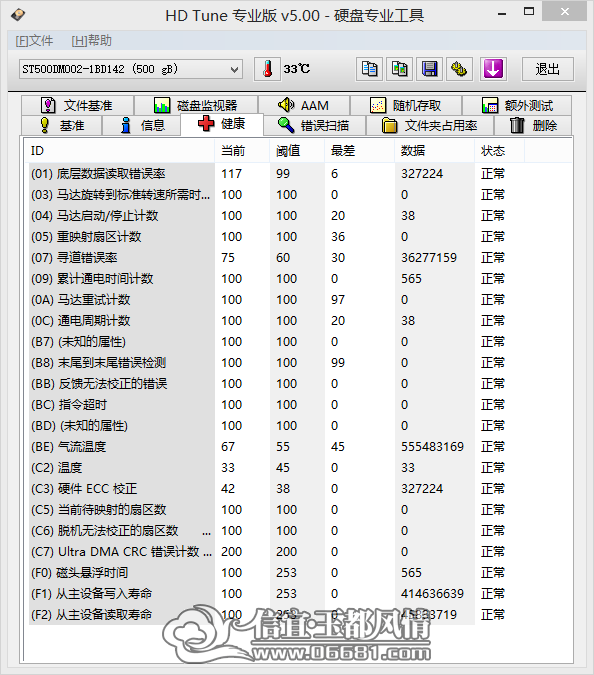Click the 状态 column header

499,151
